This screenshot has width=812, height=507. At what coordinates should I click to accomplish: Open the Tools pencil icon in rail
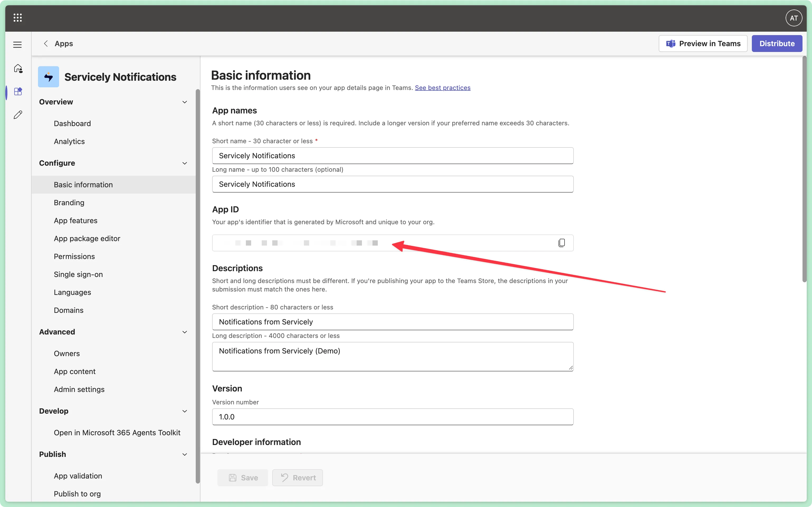(18, 115)
